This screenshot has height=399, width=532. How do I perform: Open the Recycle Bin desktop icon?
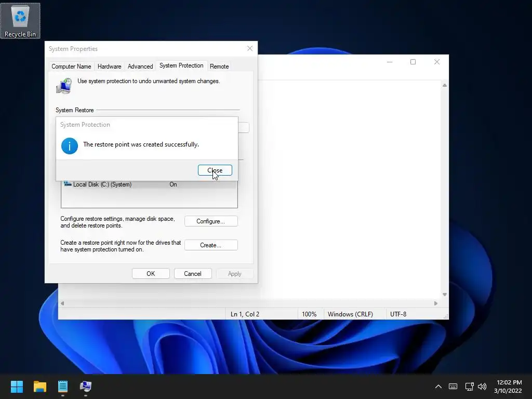(20, 21)
